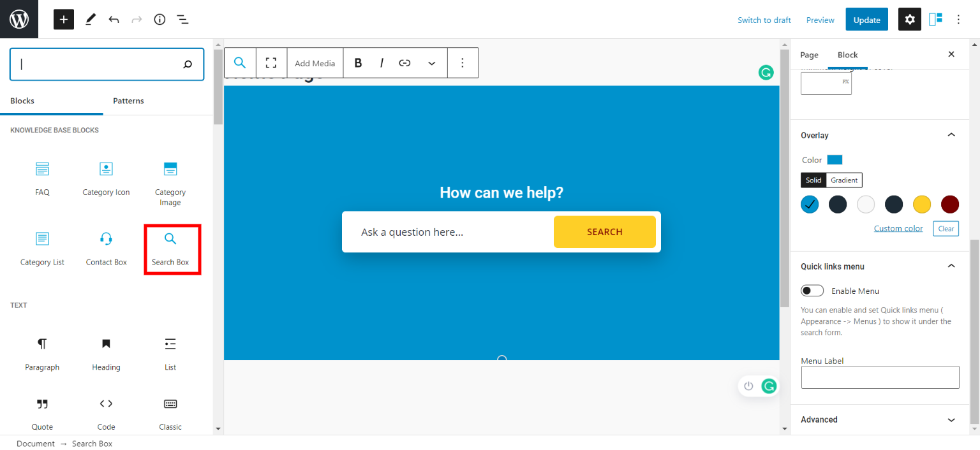Image resolution: width=980 pixels, height=450 pixels.
Task: Click the Update button
Action: pos(866,19)
